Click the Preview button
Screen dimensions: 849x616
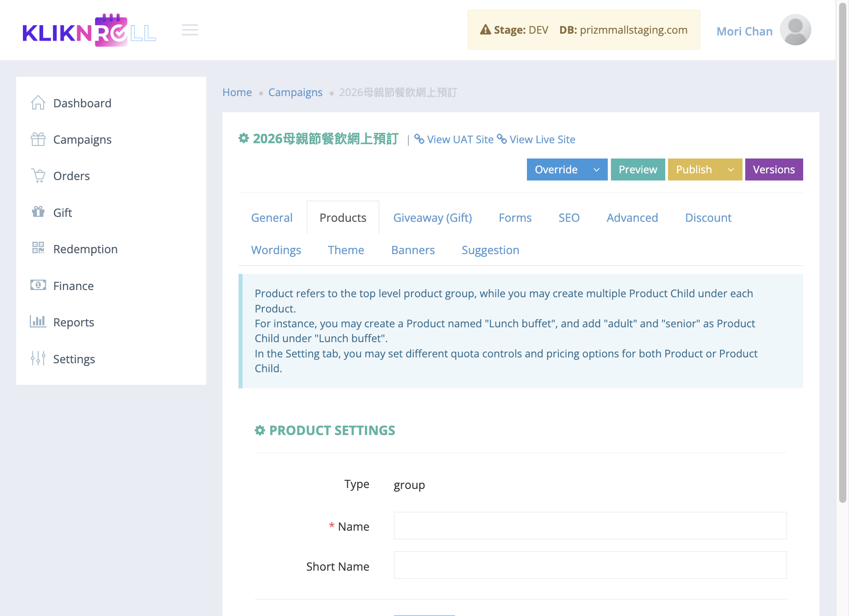click(638, 170)
